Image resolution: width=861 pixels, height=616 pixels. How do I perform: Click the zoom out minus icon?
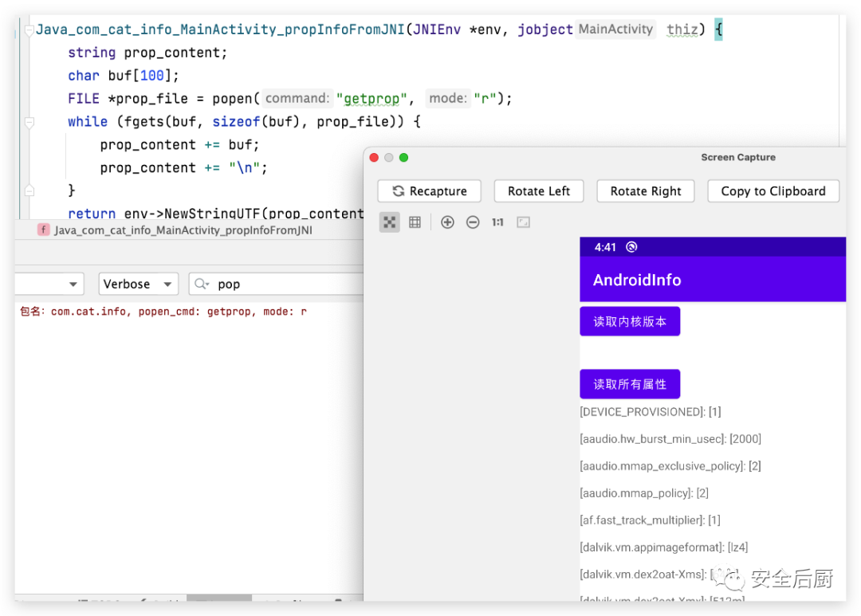point(473,222)
